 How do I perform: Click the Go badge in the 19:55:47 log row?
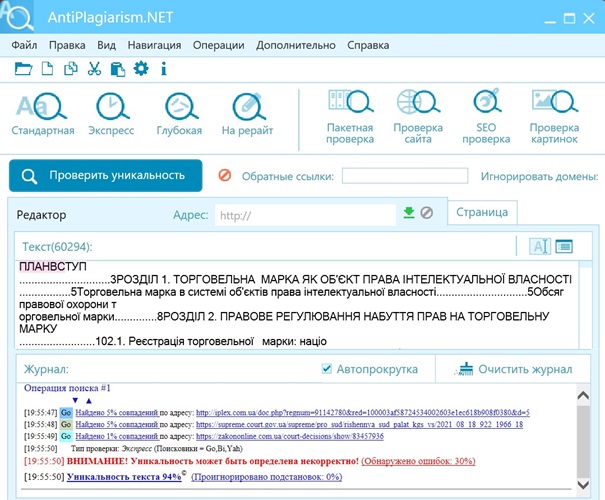pos(66,412)
